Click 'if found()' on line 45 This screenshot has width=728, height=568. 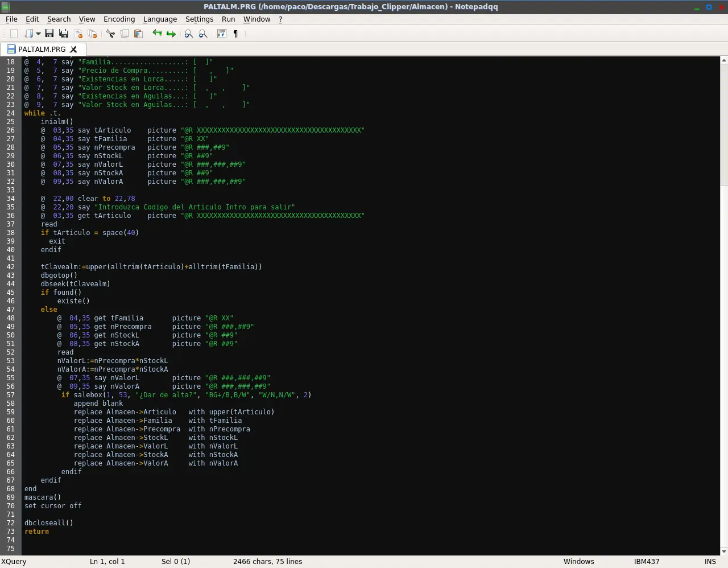pos(61,293)
